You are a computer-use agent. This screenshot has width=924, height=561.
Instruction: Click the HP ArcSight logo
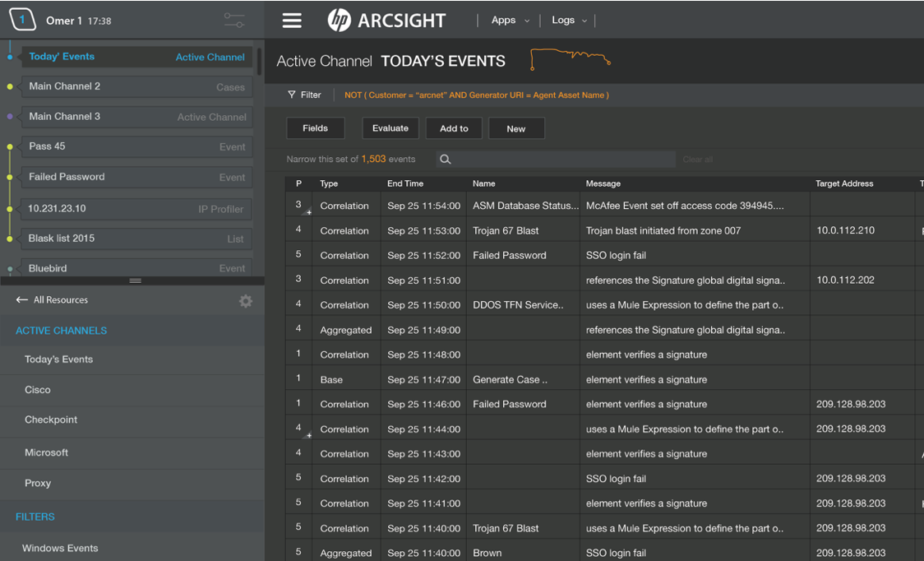point(386,21)
